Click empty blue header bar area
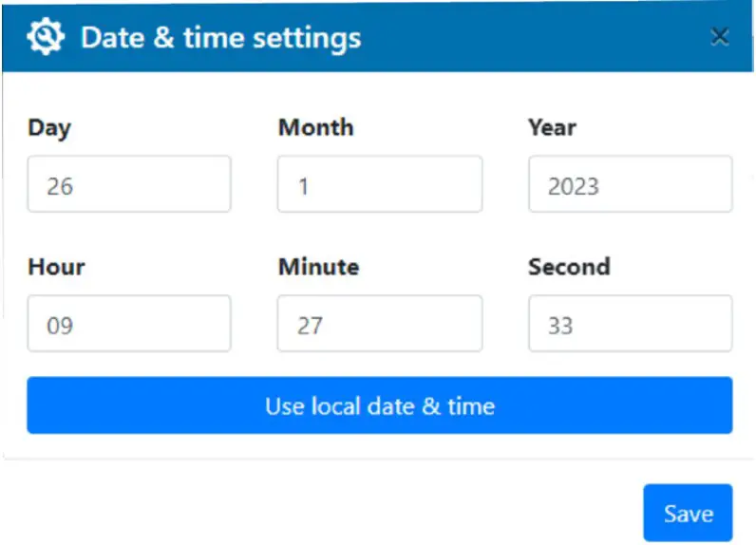This screenshot has height=545, width=756. point(532,38)
